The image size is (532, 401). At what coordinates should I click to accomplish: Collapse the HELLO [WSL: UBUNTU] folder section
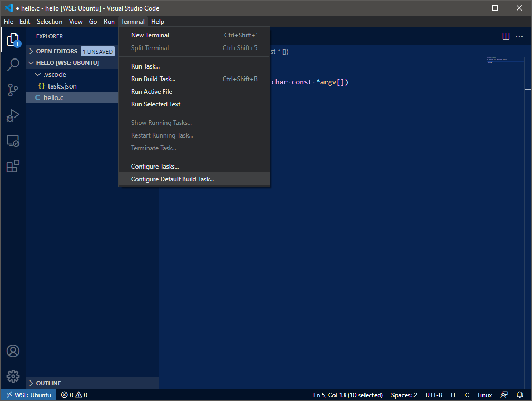coord(31,63)
